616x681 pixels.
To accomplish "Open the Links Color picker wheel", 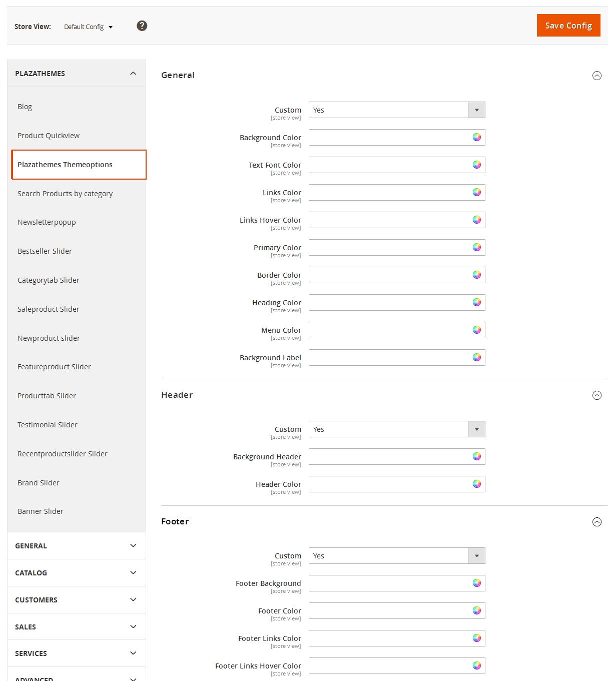I will point(476,192).
